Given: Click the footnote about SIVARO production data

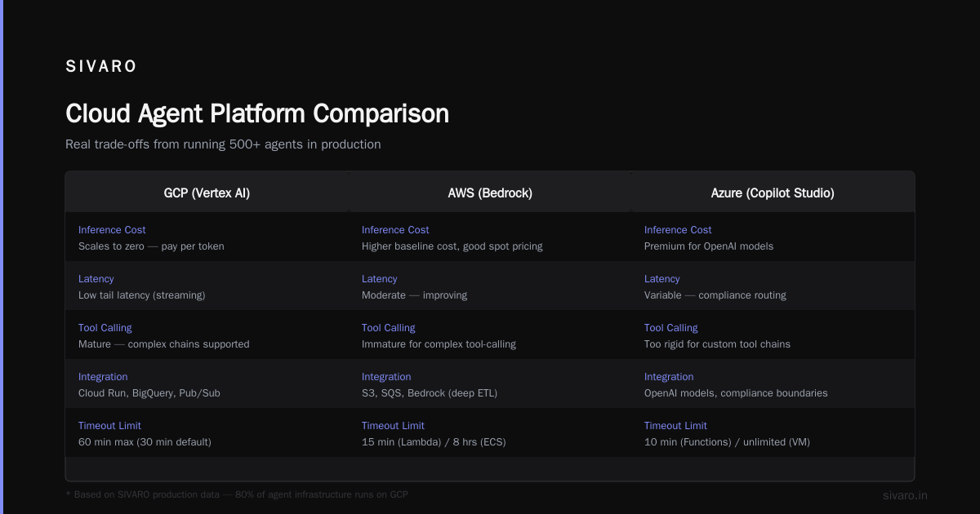Looking at the screenshot, I should point(237,494).
